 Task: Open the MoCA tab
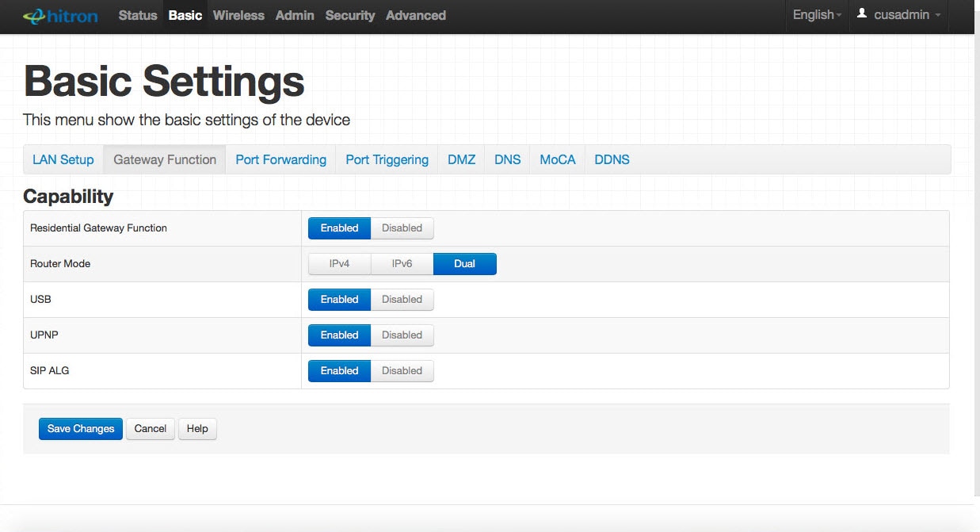pyautogui.click(x=557, y=159)
